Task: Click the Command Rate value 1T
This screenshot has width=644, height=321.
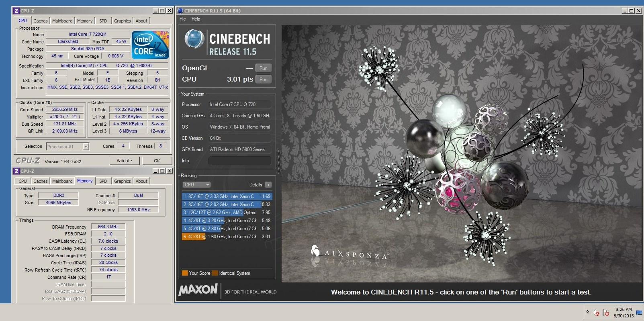Action: 108,277
